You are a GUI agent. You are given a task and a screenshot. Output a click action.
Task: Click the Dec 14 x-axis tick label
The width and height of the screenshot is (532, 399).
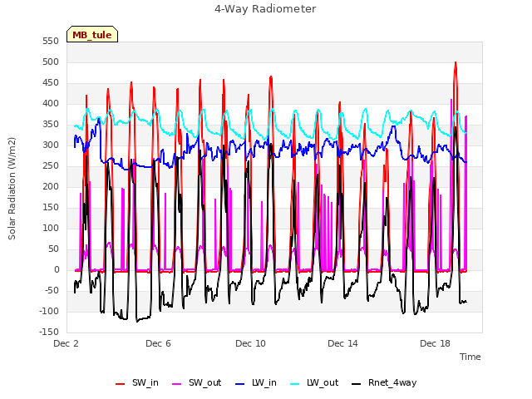tap(342, 343)
